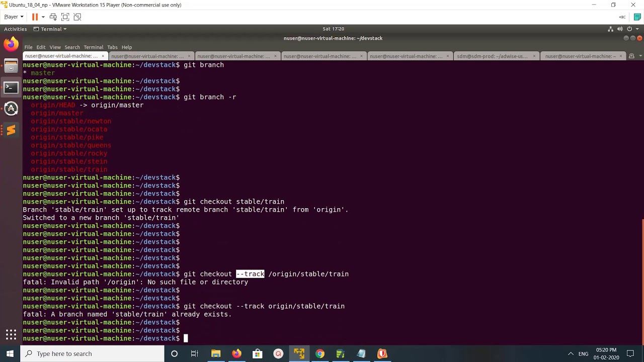Open Cortana circle icon on taskbar

click(x=174, y=353)
